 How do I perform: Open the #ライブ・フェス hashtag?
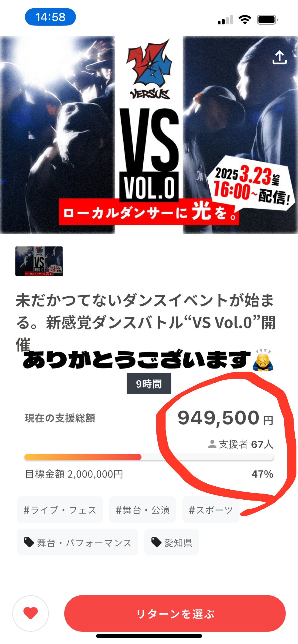(60, 510)
